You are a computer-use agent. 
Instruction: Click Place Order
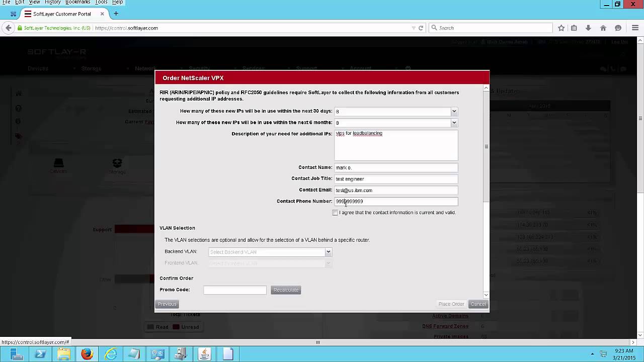[451, 304]
